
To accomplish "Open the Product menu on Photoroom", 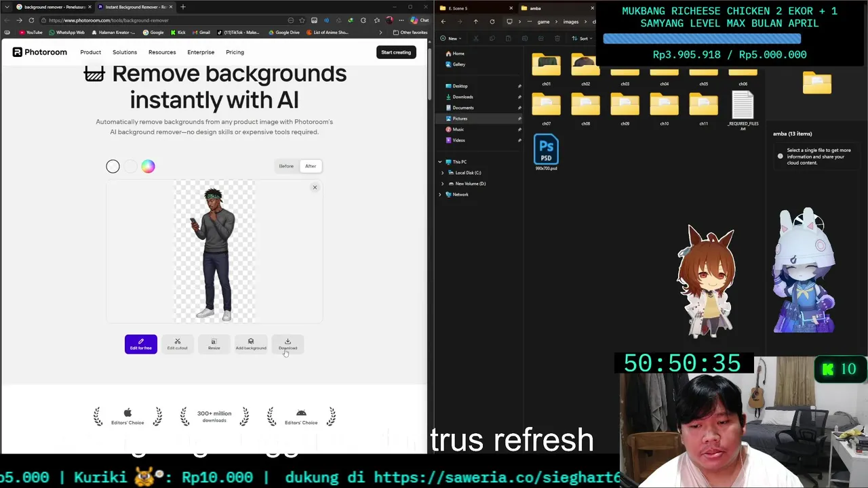I will 90,52.
